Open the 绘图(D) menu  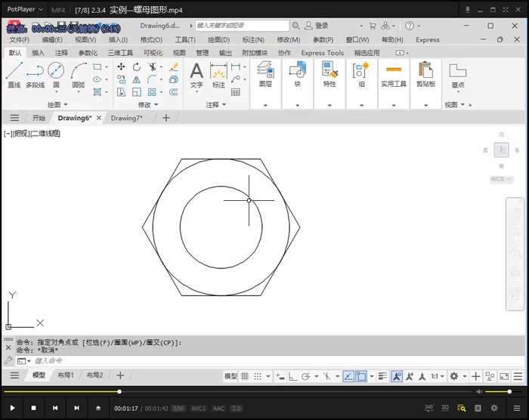pos(218,40)
